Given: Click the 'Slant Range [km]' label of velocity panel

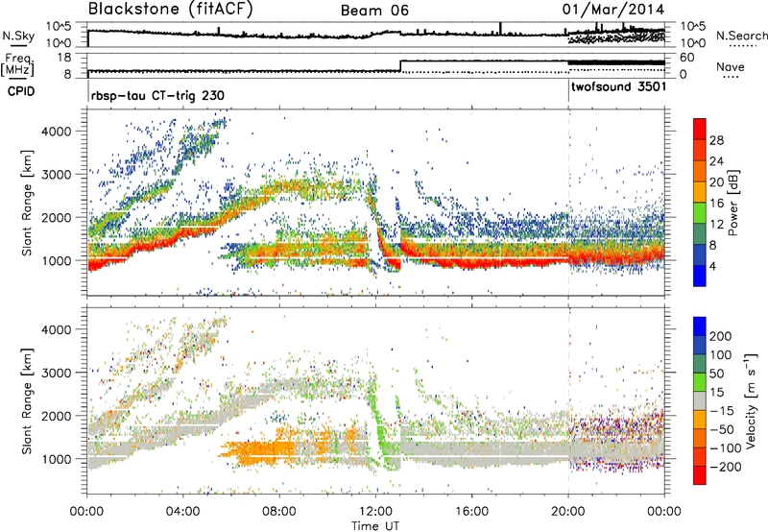Looking at the screenshot, I should (27, 400).
